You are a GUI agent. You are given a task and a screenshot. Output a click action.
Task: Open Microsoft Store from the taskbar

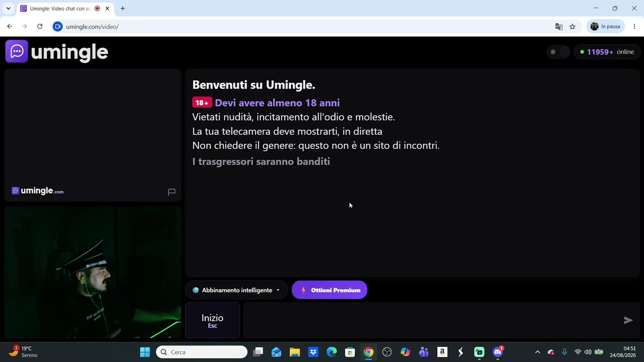[350, 352]
